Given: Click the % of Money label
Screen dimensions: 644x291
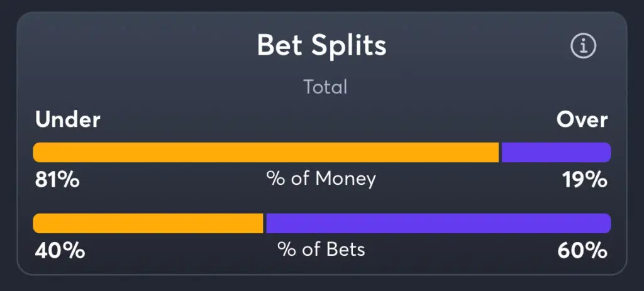Looking at the screenshot, I should (x=321, y=179).
